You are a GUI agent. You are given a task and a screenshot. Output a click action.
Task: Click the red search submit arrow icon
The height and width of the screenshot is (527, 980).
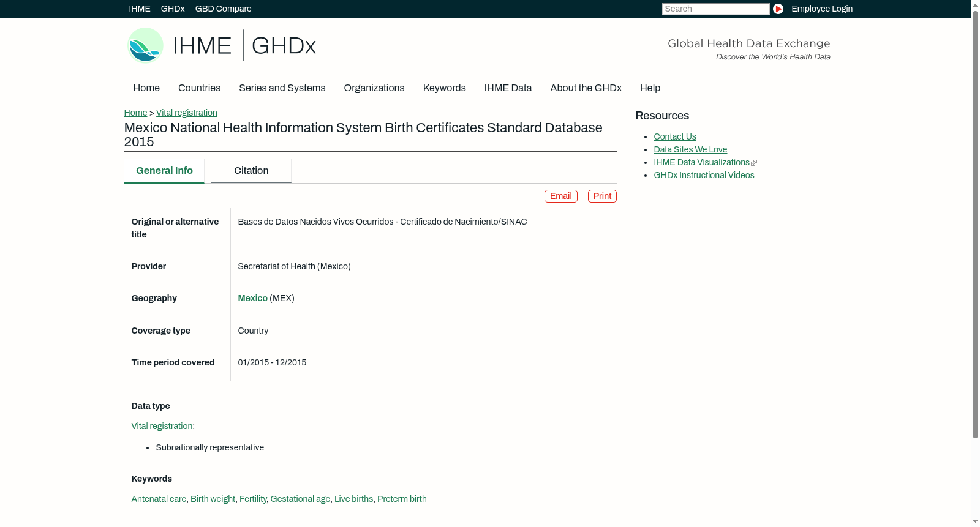coord(778,9)
